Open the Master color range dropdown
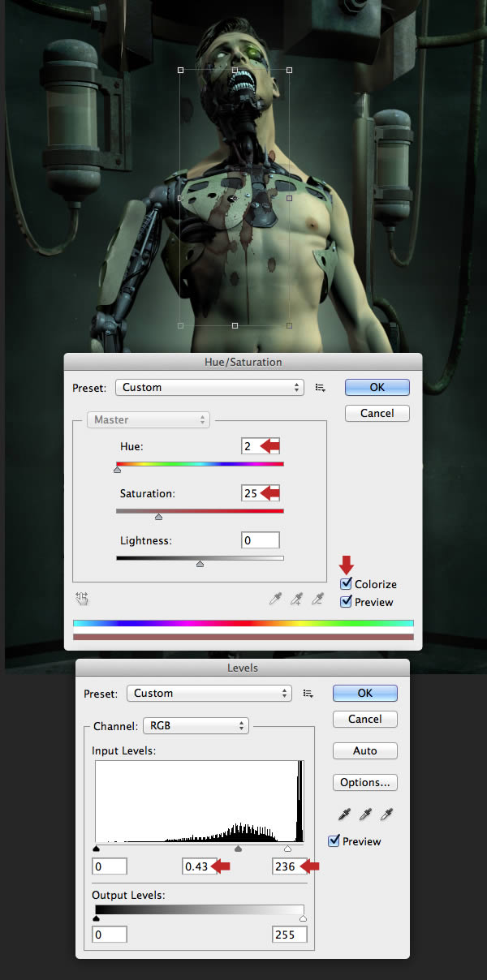Screen dimensions: 487x980 (x=149, y=420)
